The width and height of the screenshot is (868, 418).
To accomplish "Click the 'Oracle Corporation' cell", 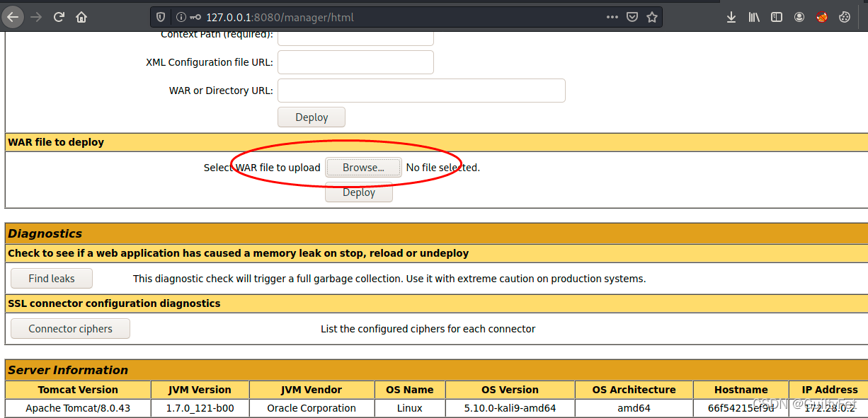I will tap(312, 408).
